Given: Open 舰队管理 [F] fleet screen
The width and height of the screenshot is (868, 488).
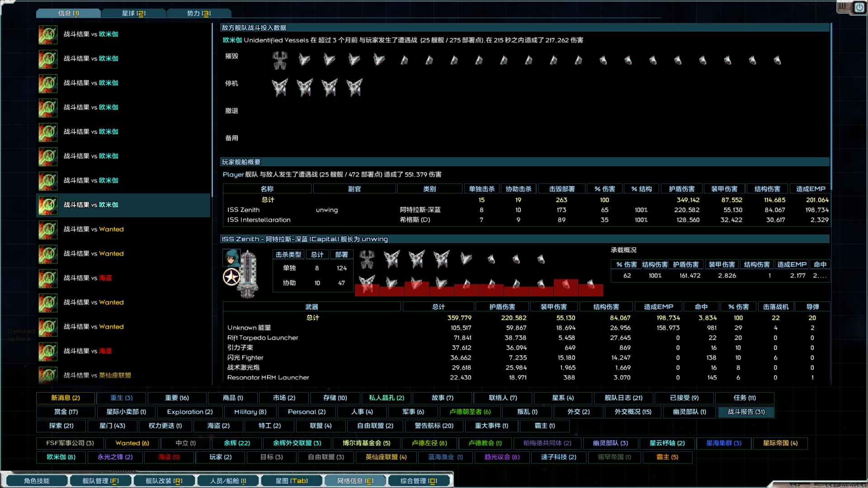Looking at the screenshot, I should click(100, 481).
